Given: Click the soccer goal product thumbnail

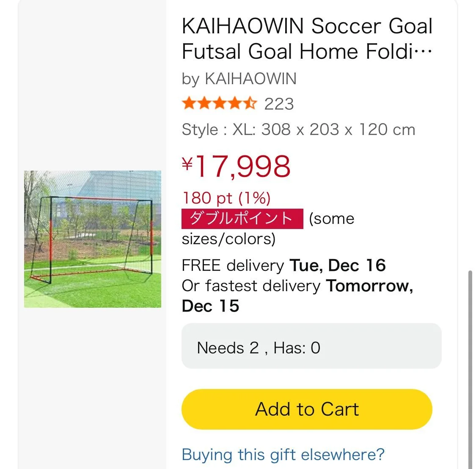Looking at the screenshot, I should [93, 239].
